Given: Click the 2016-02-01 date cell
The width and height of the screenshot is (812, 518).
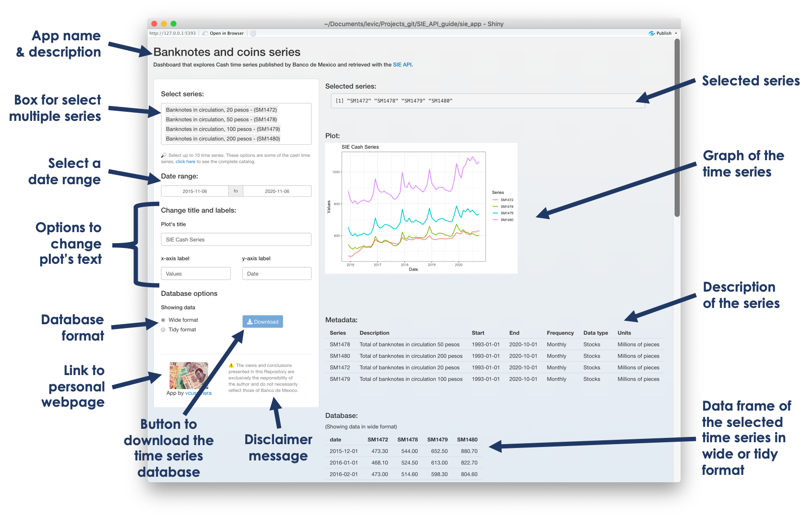Looking at the screenshot, I should tap(344, 474).
